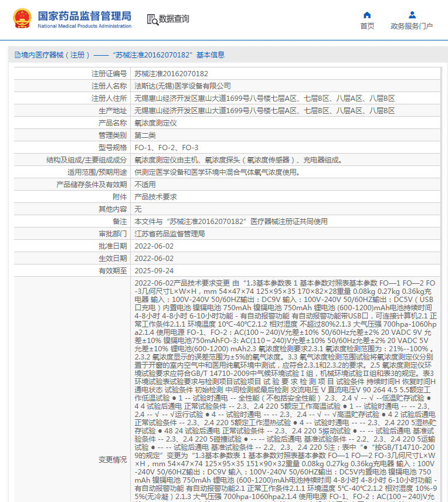
Task: Select the 结构及组成/主要组成成分 label
Action: pyautogui.click(x=86, y=160)
